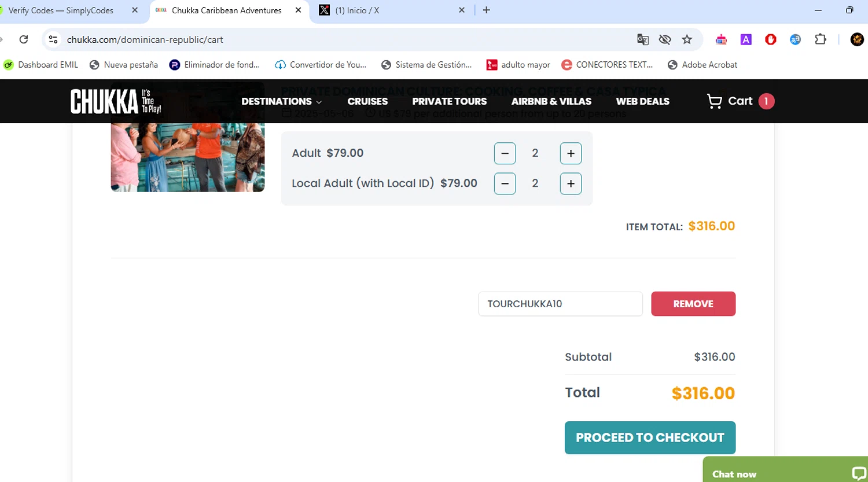Click the cart item count badge
The width and height of the screenshot is (868, 482).
[x=766, y=101]
